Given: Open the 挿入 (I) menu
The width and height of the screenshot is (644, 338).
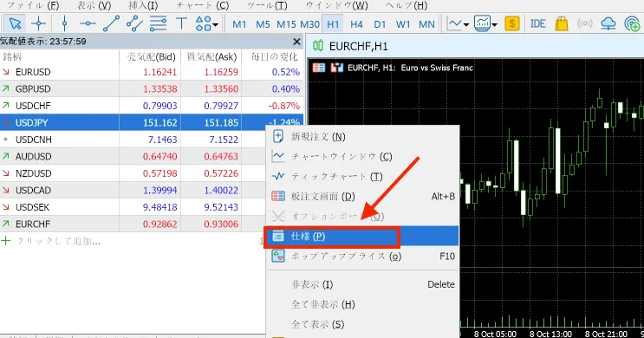Looking at the screenshot, I should pyautogui.click(x=143, y=5).
